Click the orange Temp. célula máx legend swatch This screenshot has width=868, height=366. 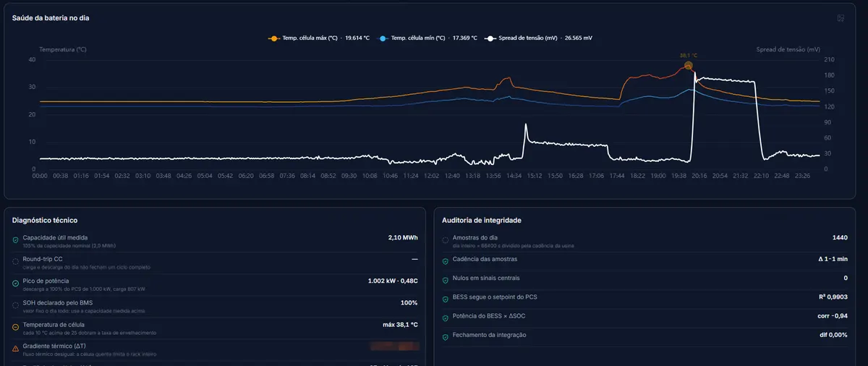[273, 38]
